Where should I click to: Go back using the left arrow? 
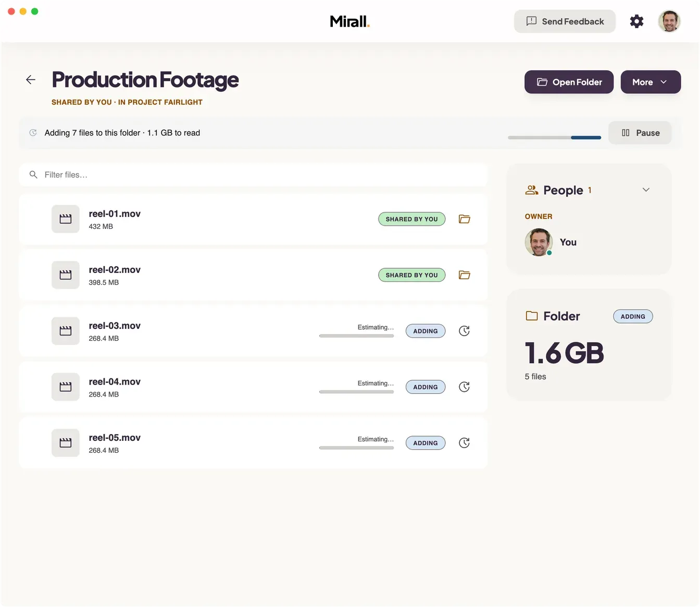tap(31, 80)
